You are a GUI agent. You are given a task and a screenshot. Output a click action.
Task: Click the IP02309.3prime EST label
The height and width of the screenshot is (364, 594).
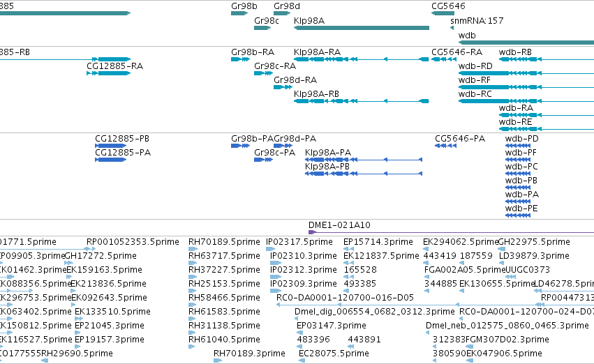coord(304,284)
